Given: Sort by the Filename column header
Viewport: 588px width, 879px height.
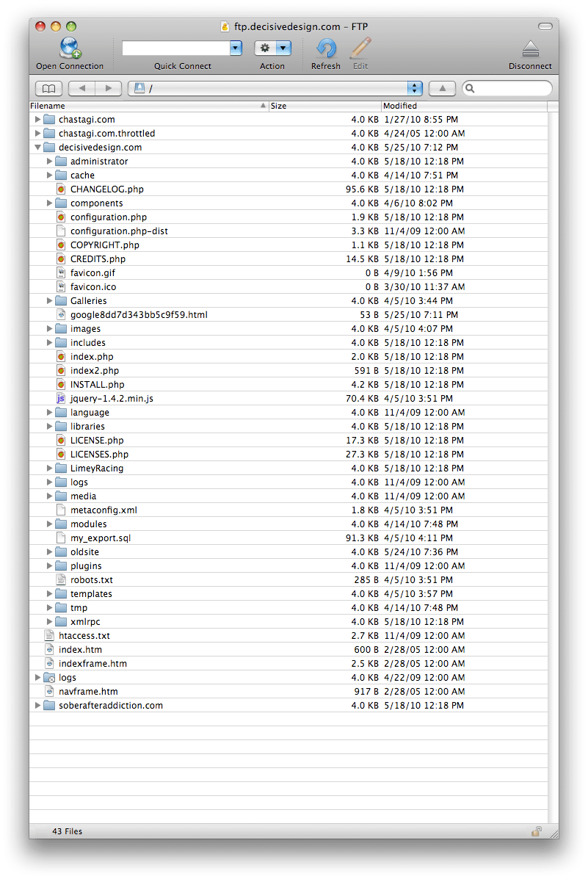Looking at the screenshot, I should point(149,106).
